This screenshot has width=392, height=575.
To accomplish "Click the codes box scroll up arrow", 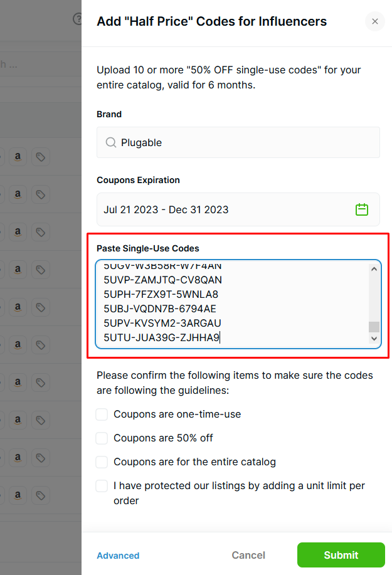I will pyautogui.click(x=374, y=269).
